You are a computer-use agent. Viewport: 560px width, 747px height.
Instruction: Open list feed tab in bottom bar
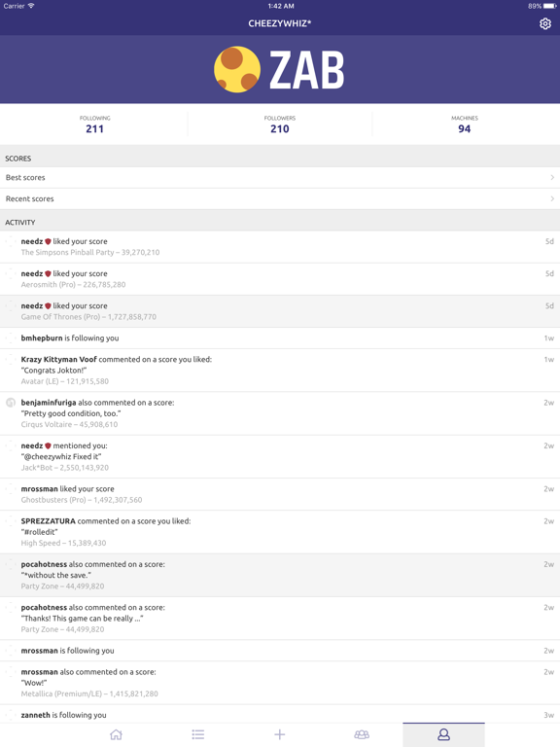(x=198, y=734)
